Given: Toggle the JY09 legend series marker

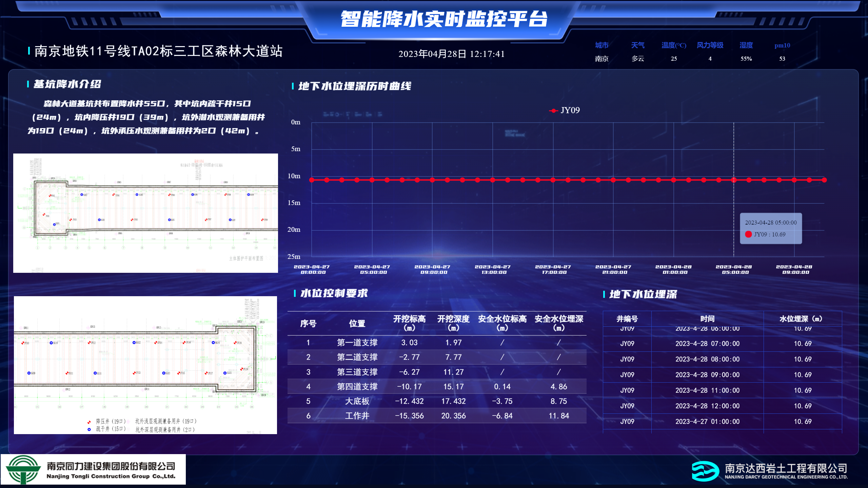Looking at the screenshot, I should pos(554,110).
